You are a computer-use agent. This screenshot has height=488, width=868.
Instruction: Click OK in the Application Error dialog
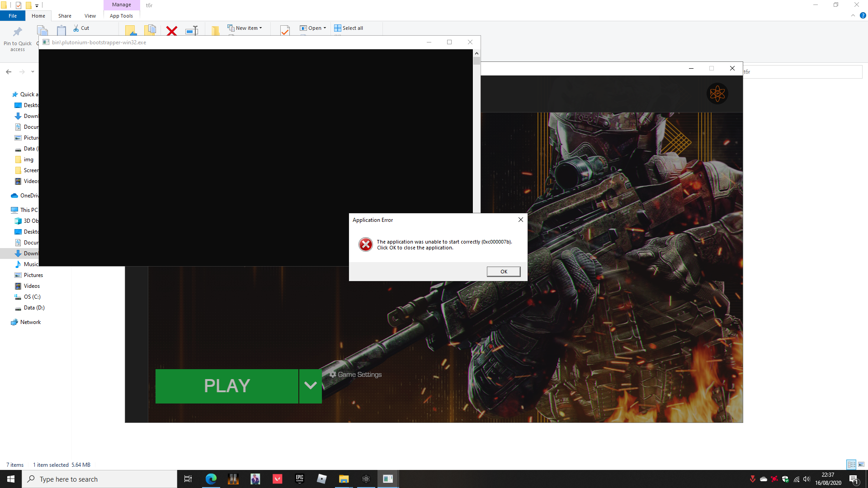504,272
